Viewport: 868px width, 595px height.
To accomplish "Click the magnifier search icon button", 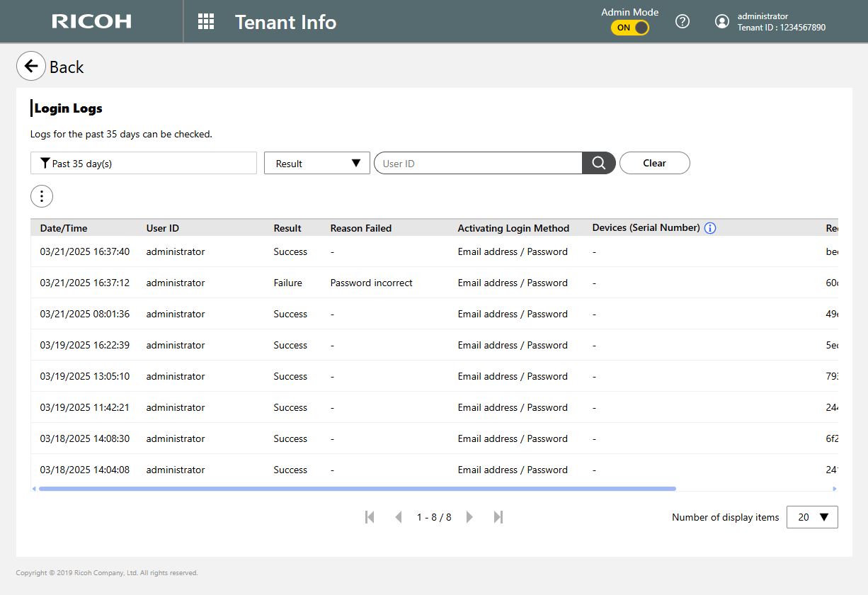I will tap(598, 163).
